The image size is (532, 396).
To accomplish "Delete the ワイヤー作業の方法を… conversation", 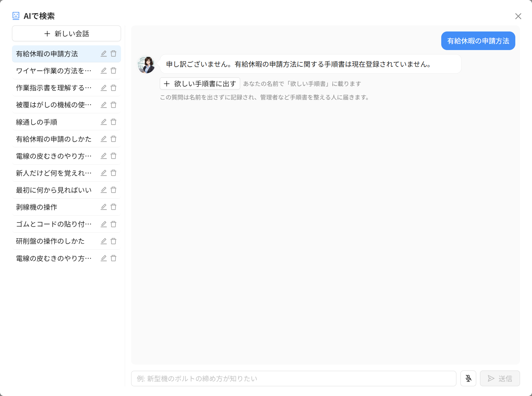I will tap(113, 71).
